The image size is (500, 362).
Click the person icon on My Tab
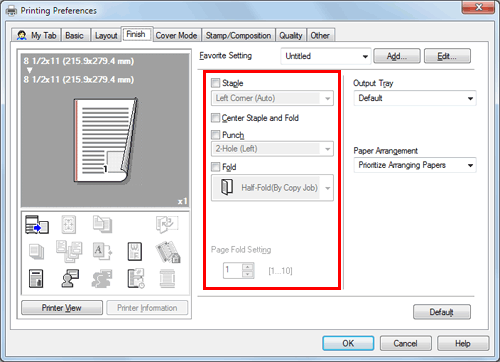pos(22,35)
